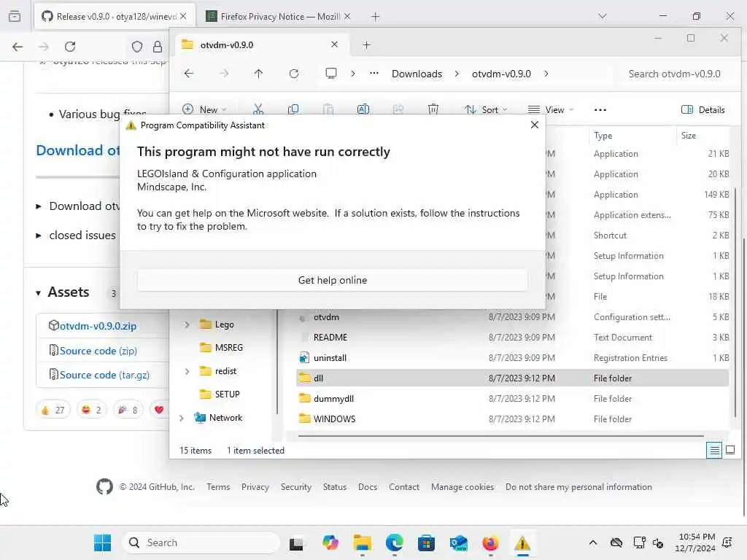This screenshot has width=747, height=560.
Task: Select Downloads in the address bar breadcrumb
Action: point(417,74)
